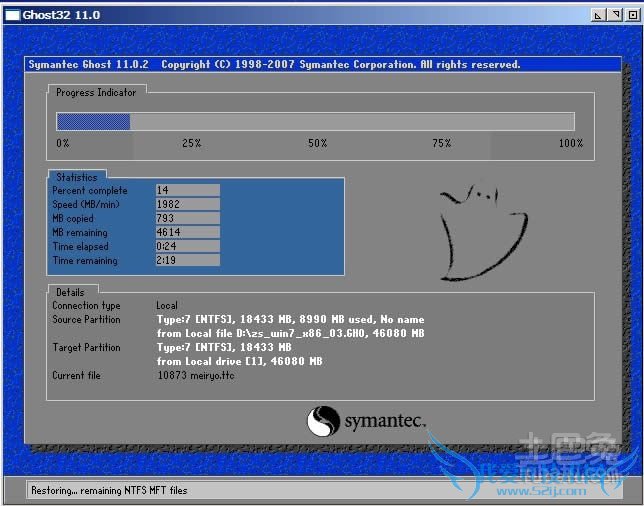Click the Symantec yin-yang logo icon

tap(324, 421)
